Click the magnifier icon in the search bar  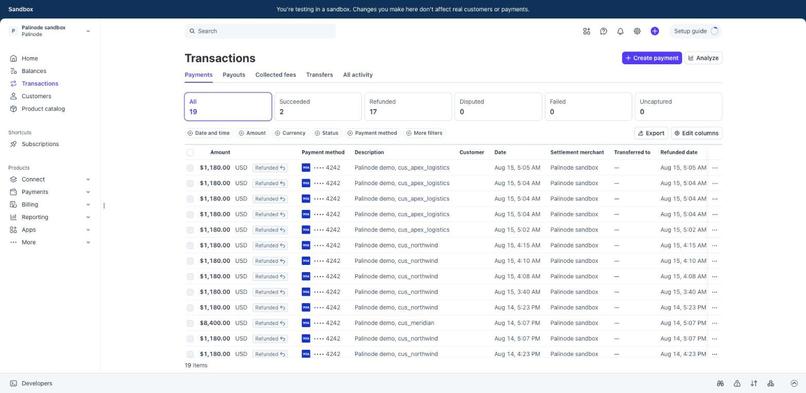pos(192,31)
